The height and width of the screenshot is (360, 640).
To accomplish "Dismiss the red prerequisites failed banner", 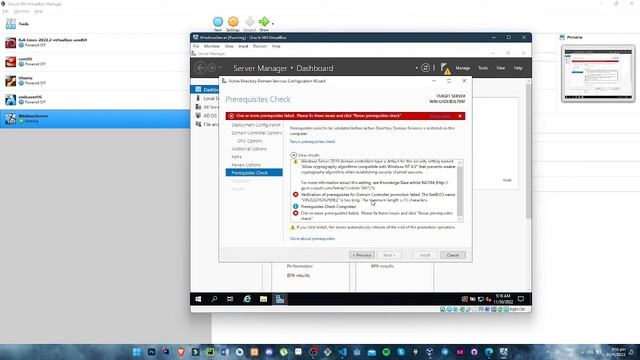I will pos(460,116).
